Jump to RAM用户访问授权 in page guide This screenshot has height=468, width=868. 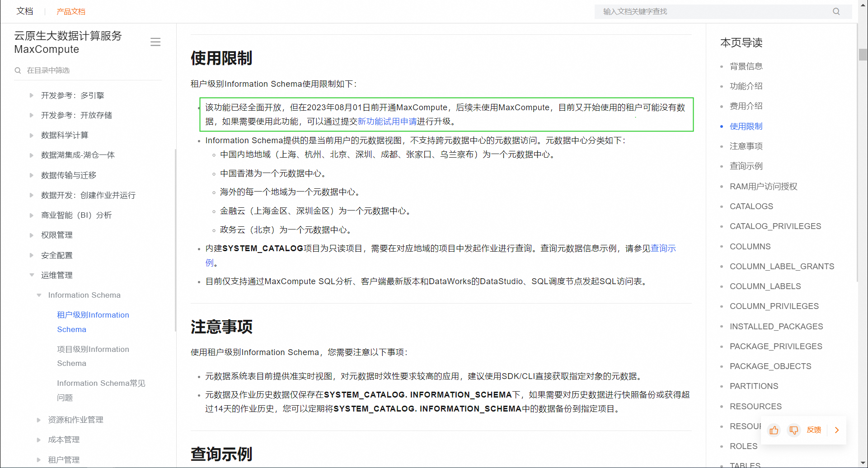click(x=764, y=186)
